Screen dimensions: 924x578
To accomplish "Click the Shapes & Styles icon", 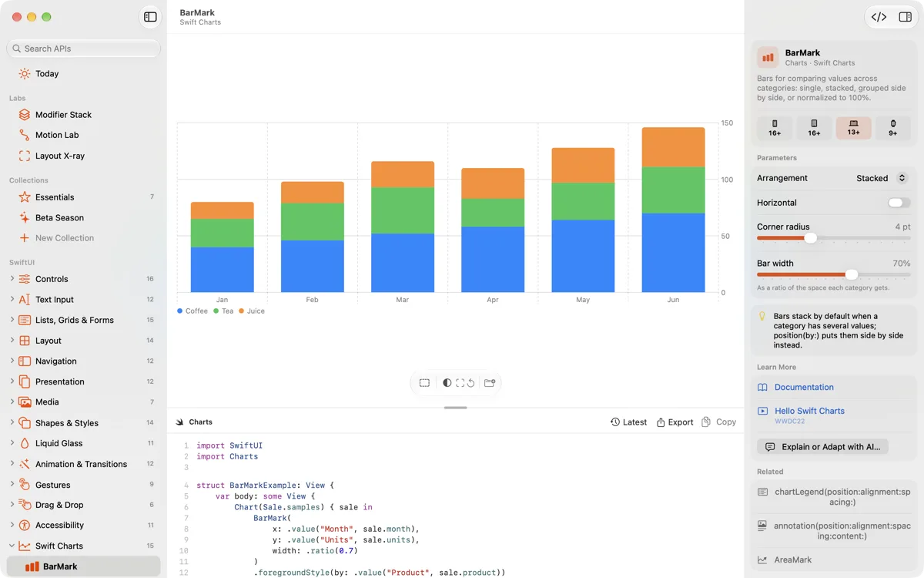I will click(25, 423).
